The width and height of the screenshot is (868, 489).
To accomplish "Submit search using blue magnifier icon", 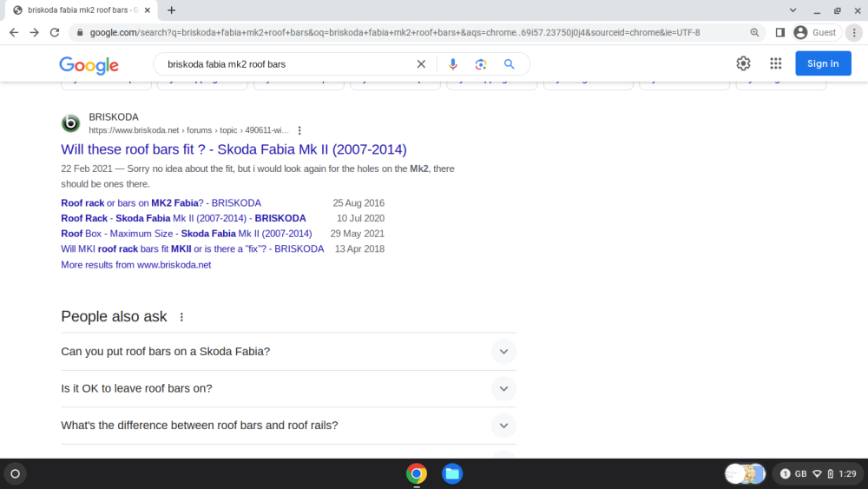I will (510, 64).
